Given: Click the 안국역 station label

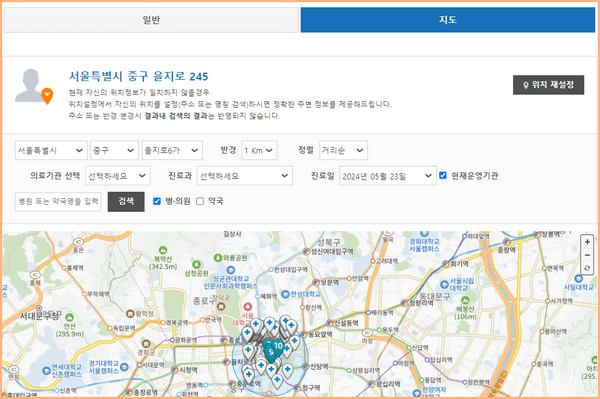Looking at the screenshot, I should click(x=214, y=319).
